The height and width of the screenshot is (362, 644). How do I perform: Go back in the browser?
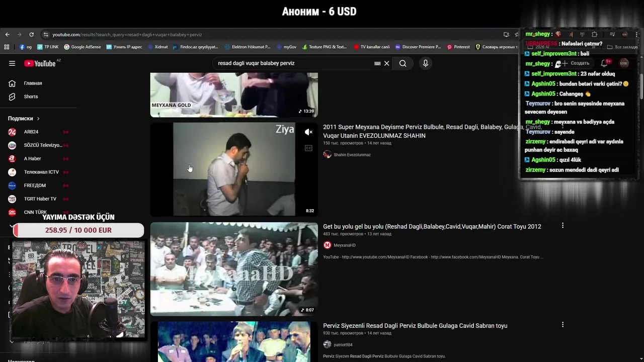[7, 35]
